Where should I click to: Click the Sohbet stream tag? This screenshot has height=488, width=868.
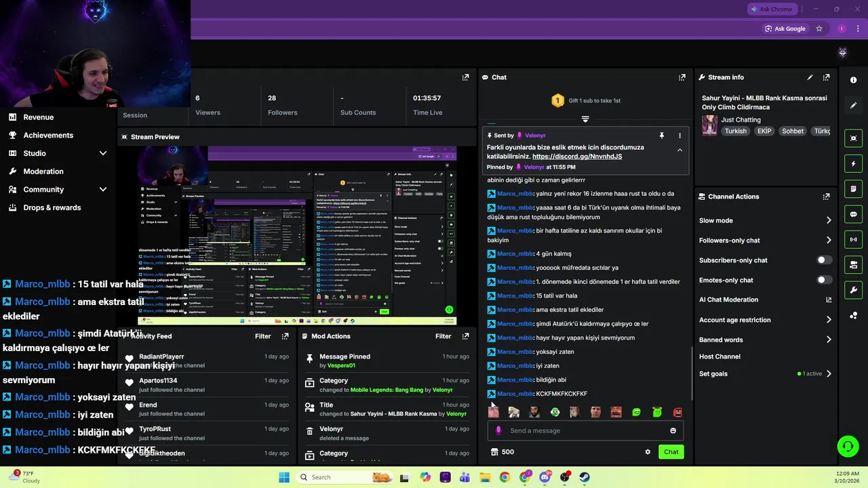pyautogui.click(x=793, y=131)
